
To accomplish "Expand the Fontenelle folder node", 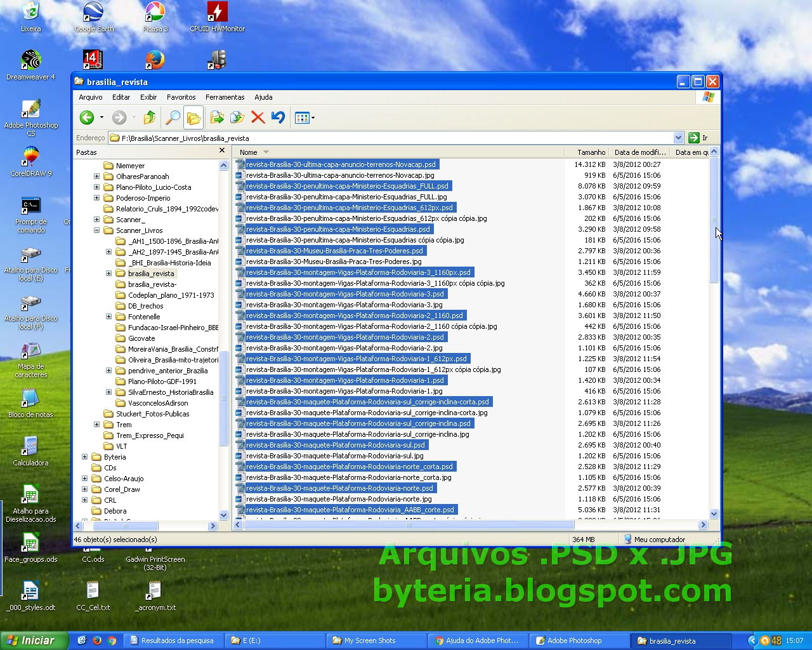I will [x=109, y=317].
